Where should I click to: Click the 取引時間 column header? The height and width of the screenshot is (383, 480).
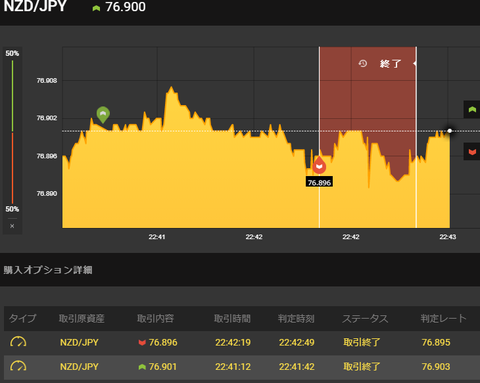coord(232,318)
